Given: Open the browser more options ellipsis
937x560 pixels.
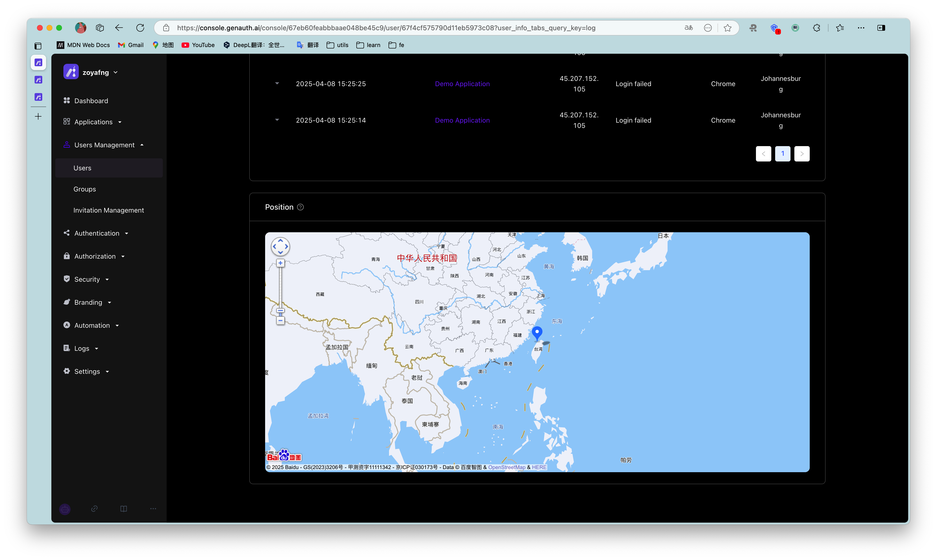Looking at the screenshot, I should [861, 28].
